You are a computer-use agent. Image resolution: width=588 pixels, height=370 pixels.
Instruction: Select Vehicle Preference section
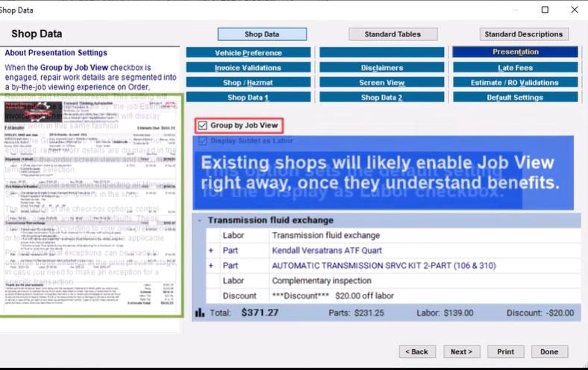click(248, 52)
